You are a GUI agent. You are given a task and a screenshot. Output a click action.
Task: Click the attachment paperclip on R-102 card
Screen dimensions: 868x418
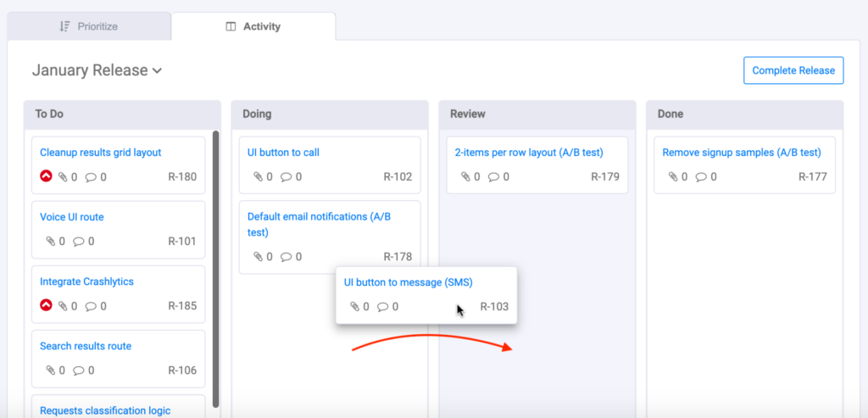point(259,177)
